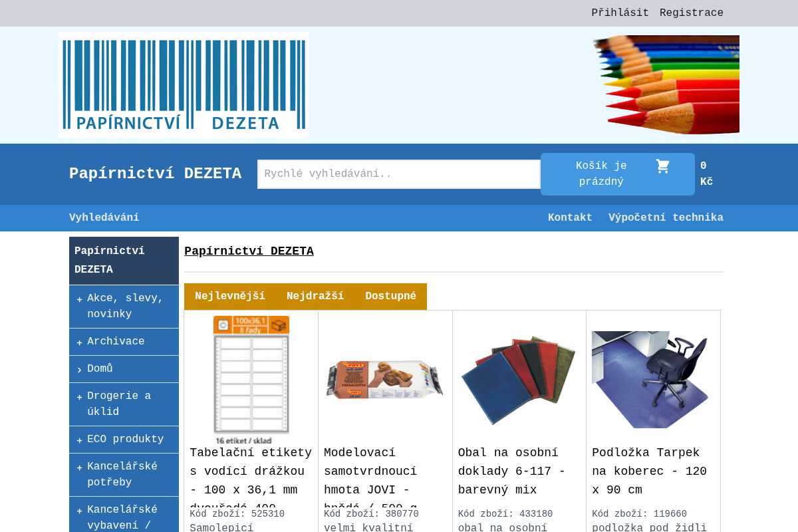Screen dimensions: 798x532
Task: Open Tabelační etikety product image
Action: click(251, 380)
